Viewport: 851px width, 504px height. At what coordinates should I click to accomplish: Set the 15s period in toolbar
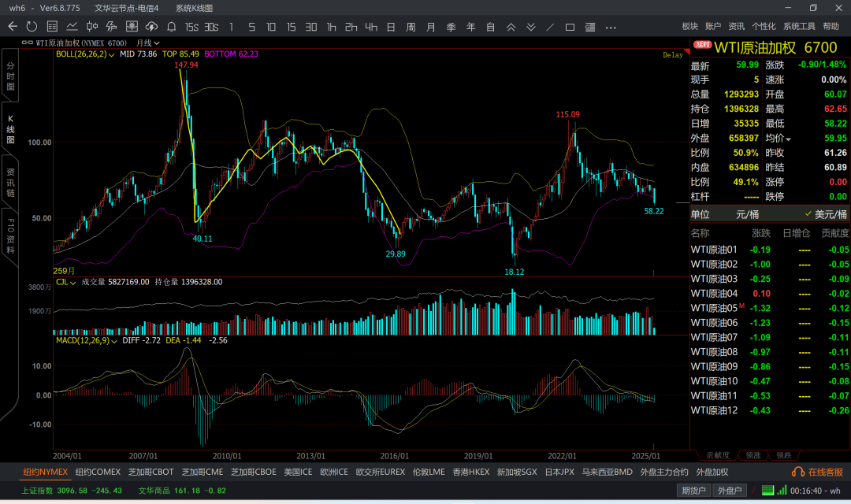(191, 27)
